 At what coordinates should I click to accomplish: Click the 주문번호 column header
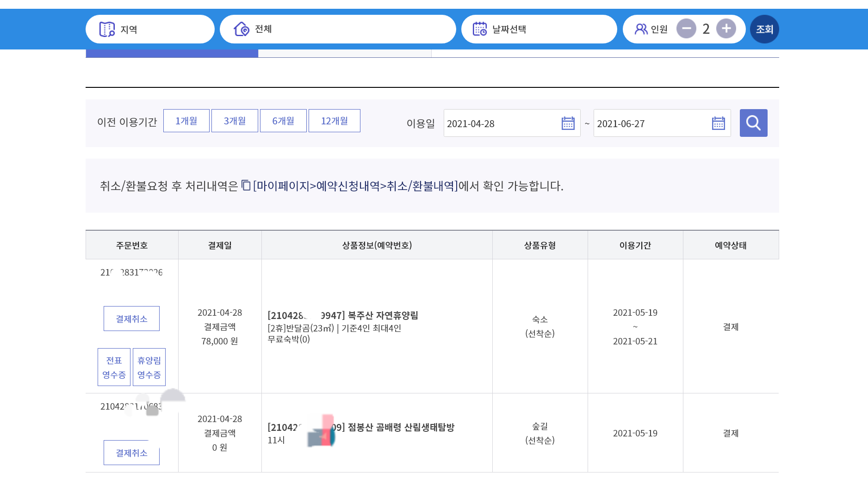coord(132,245)
